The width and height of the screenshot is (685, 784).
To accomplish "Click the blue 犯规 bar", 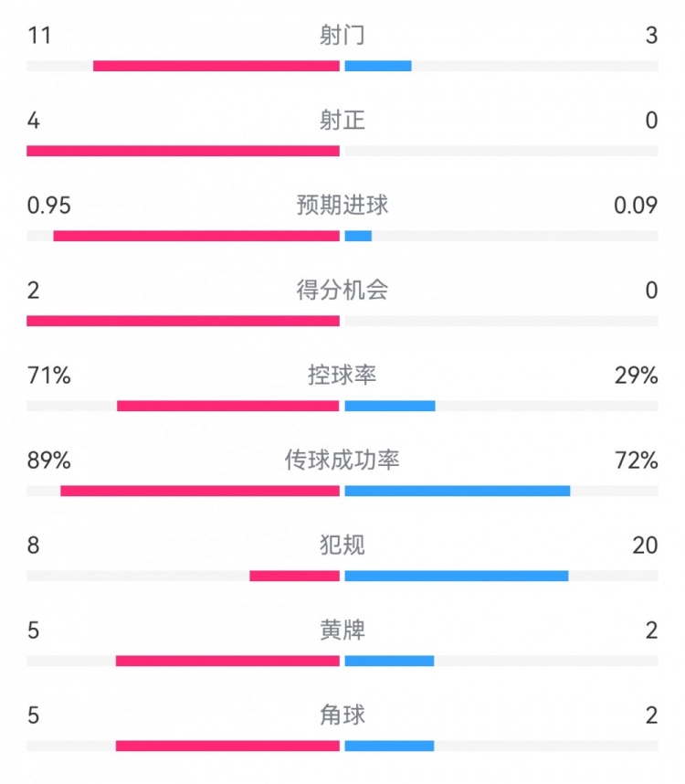I will pos(457,576).
